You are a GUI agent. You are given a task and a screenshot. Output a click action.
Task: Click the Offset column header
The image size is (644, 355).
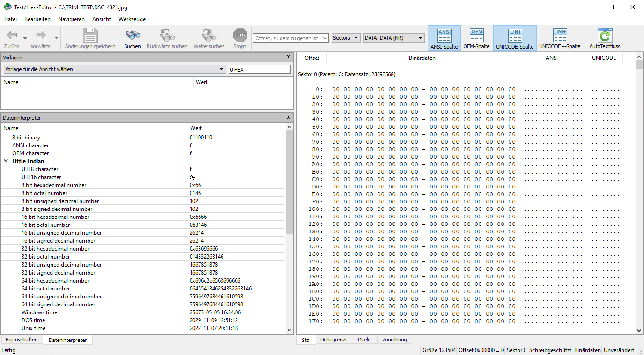coord(312,58)
